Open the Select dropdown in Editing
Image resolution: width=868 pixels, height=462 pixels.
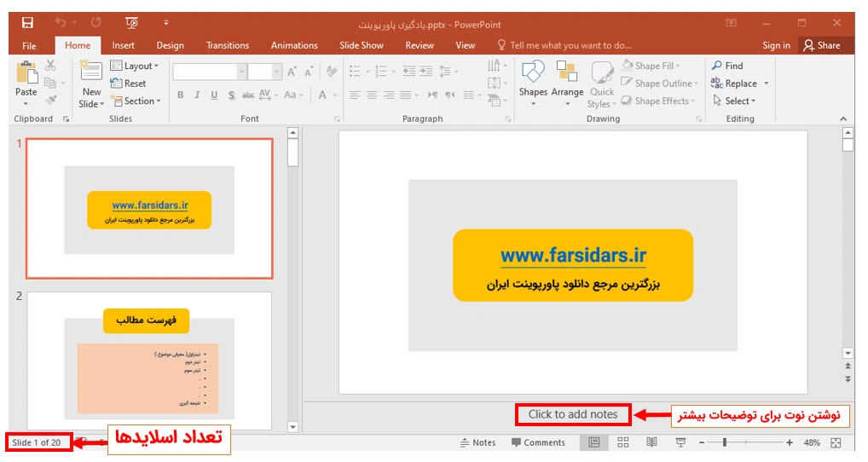734,101
